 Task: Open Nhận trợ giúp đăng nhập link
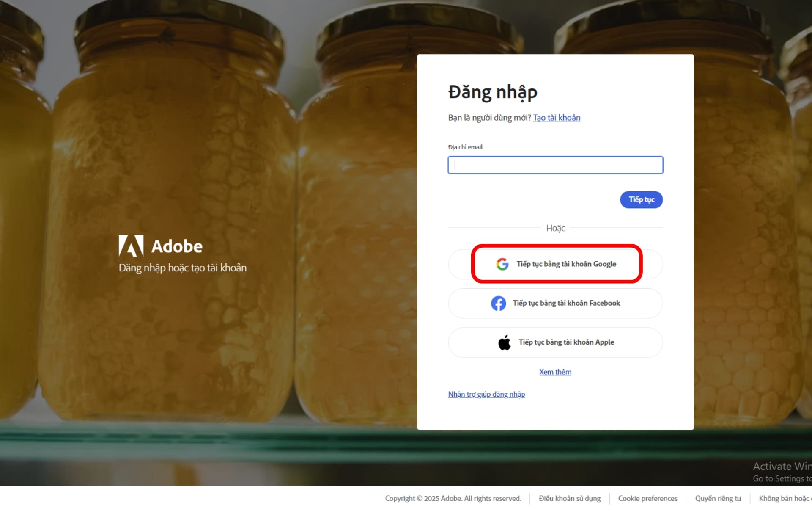[x=486, y=395]
